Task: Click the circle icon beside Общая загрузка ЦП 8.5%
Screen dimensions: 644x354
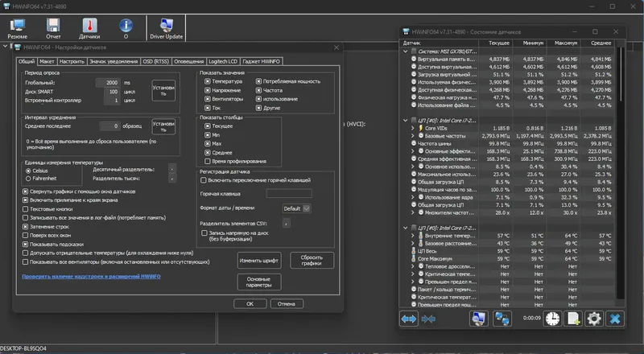Action: (x=414, y=182)
